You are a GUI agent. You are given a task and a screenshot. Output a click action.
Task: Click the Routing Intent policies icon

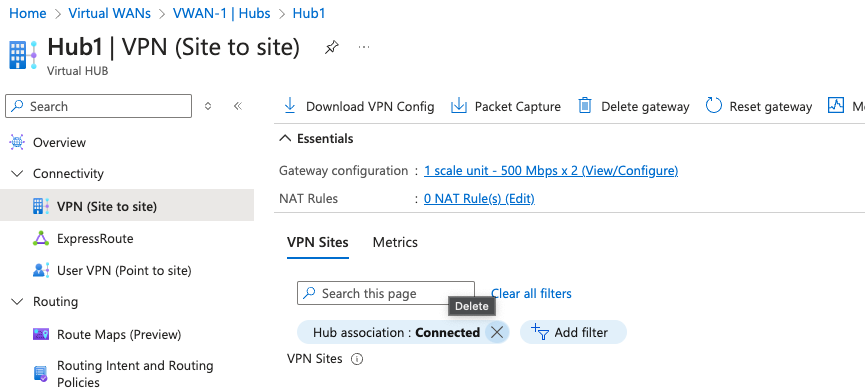tap(41, 374)
